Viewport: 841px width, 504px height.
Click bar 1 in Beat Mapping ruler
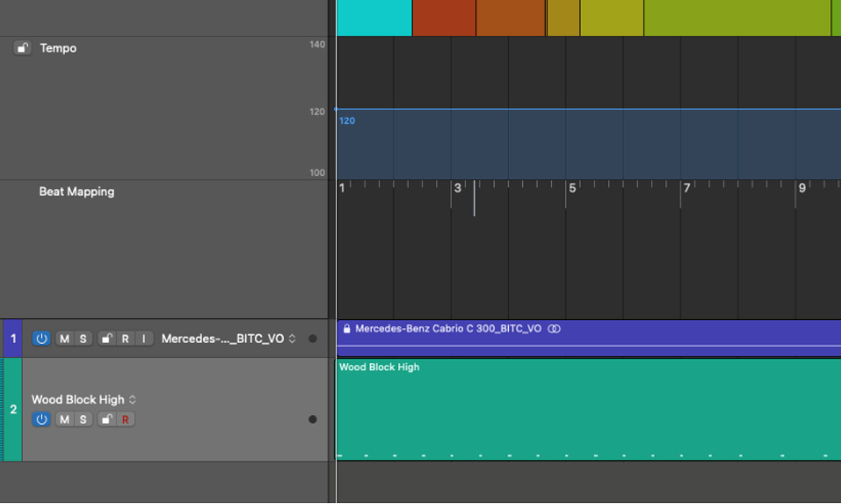tap(342, 188)
